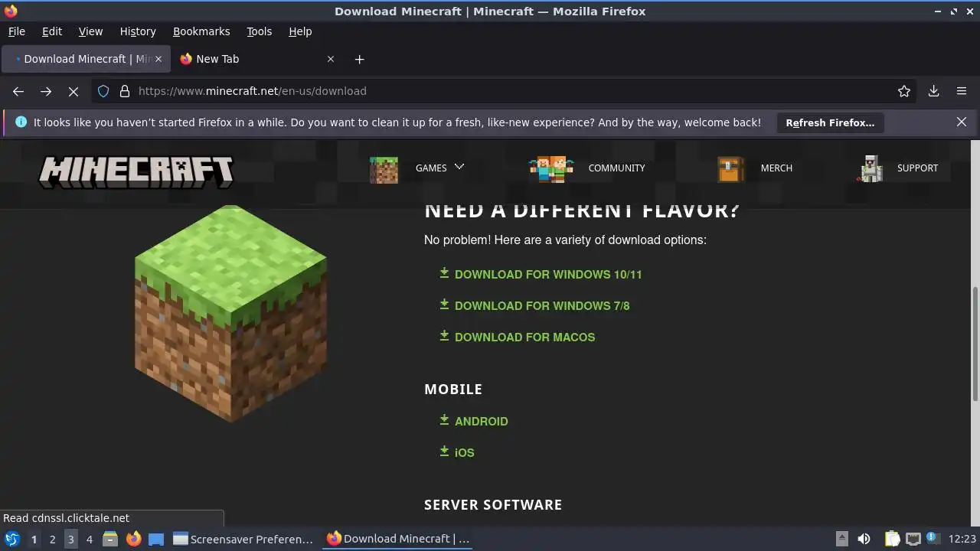
Task: Switch to workspace 2
Action: [x=52, y=540]
